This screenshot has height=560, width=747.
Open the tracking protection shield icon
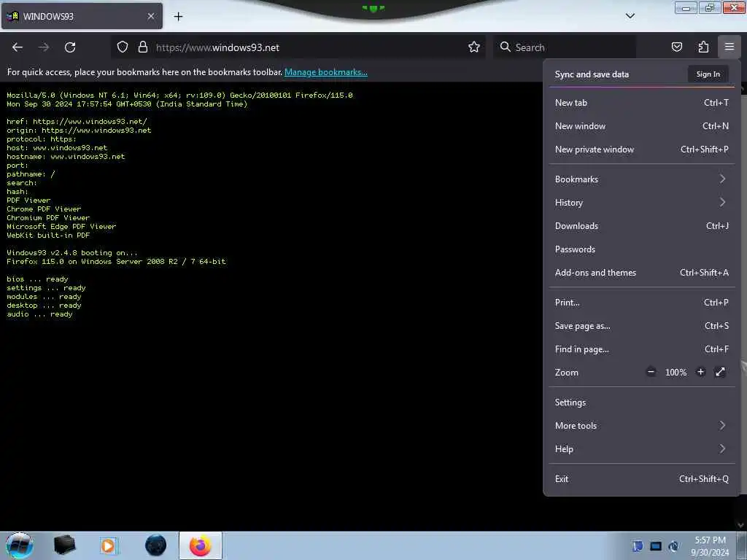point(123,47)
